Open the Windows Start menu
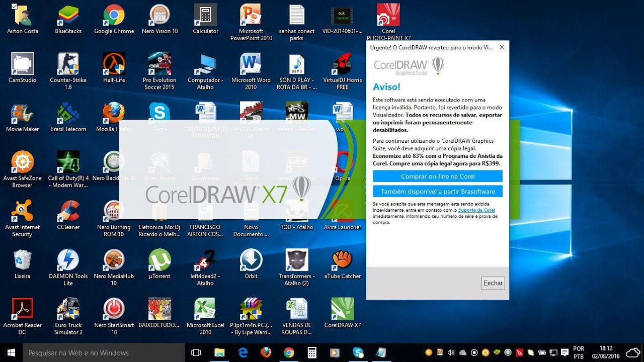The image size is (644, 362). (11, 352)
